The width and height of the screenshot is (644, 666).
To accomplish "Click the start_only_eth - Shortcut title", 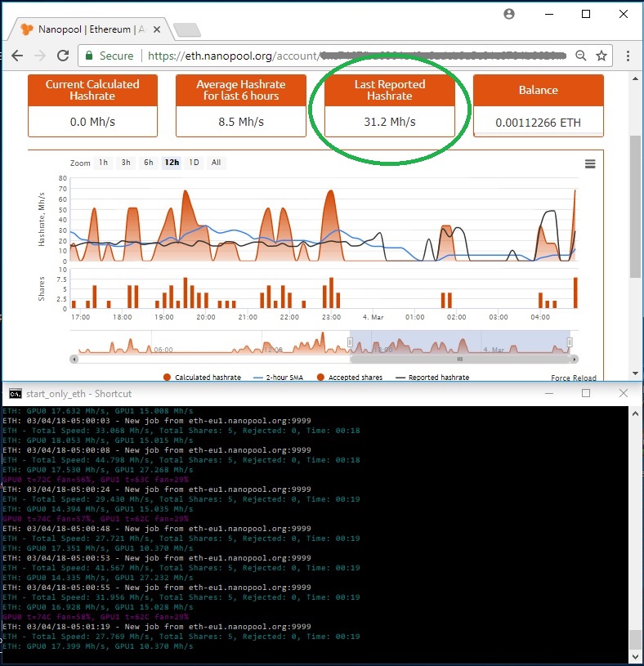I will click(x=79, y=394).
